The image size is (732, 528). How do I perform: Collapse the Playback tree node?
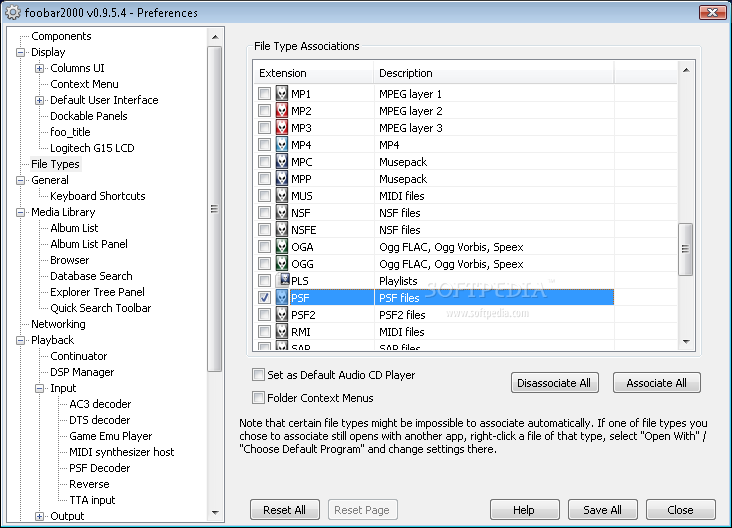(x=21, y=340)
